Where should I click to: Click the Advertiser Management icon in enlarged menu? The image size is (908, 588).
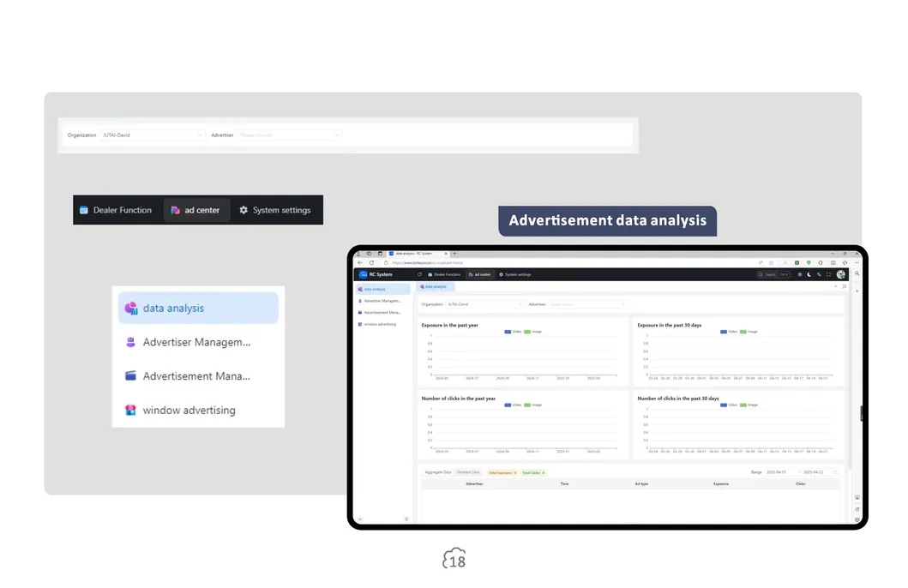coord(131,342)
